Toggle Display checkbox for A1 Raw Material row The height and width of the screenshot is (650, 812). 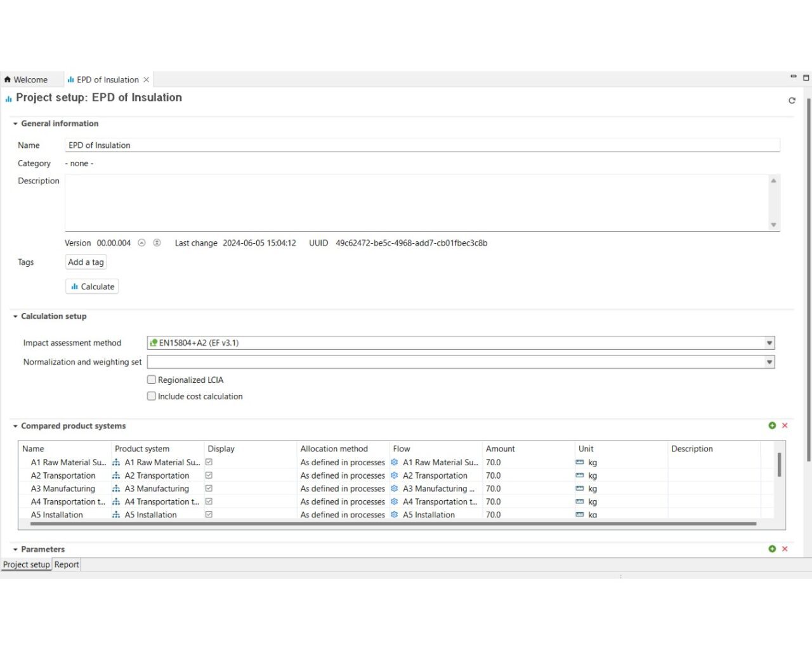pyautogui.click(x=209, y=462)
